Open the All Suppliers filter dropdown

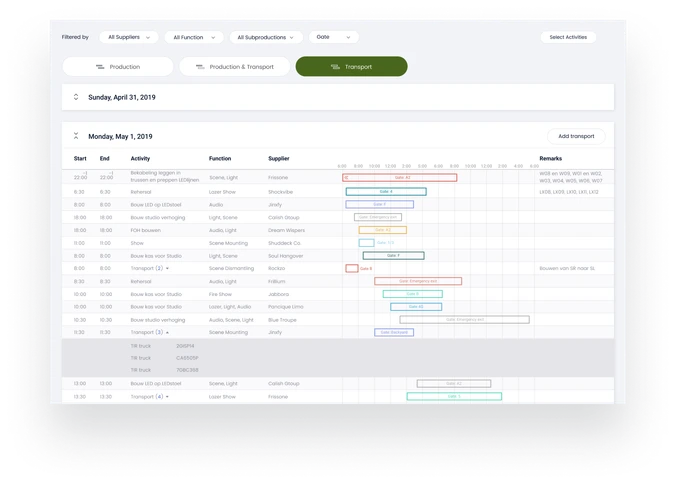click(x=128, y=37)
